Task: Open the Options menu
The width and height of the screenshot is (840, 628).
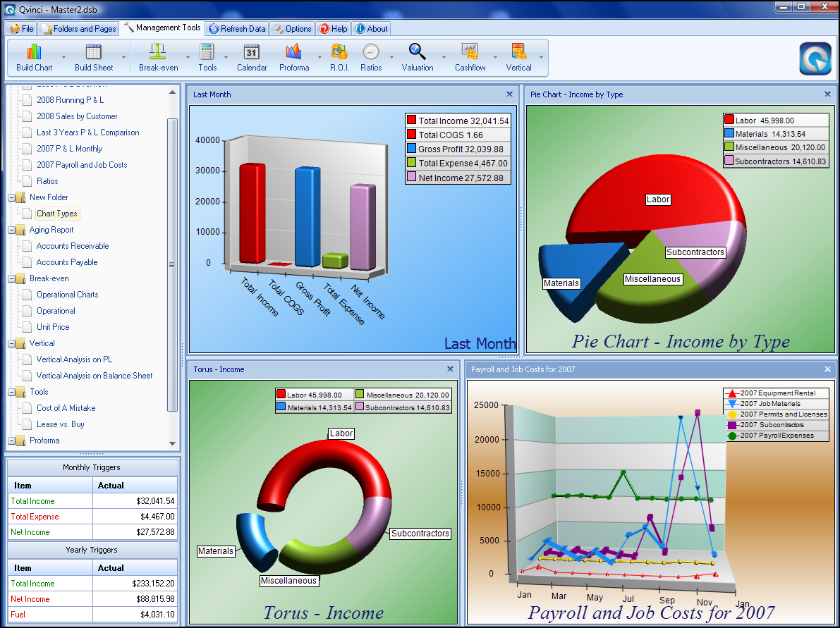Action: click(292, 29)
